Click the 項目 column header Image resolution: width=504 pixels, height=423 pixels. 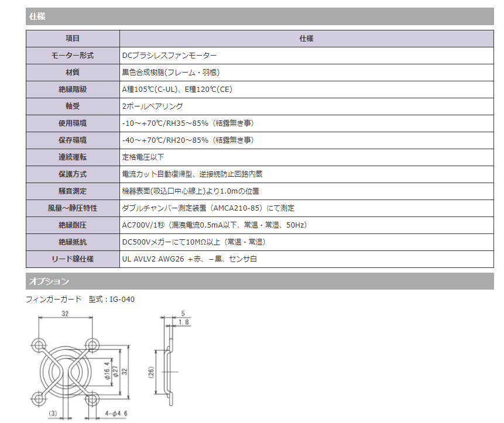(73, 39)
